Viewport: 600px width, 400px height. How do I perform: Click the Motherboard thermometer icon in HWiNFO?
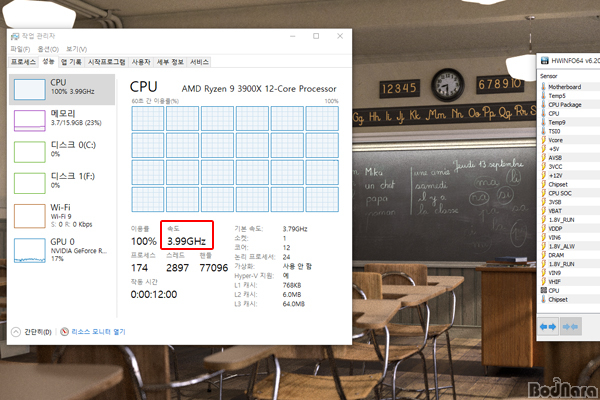pos(543,87)
